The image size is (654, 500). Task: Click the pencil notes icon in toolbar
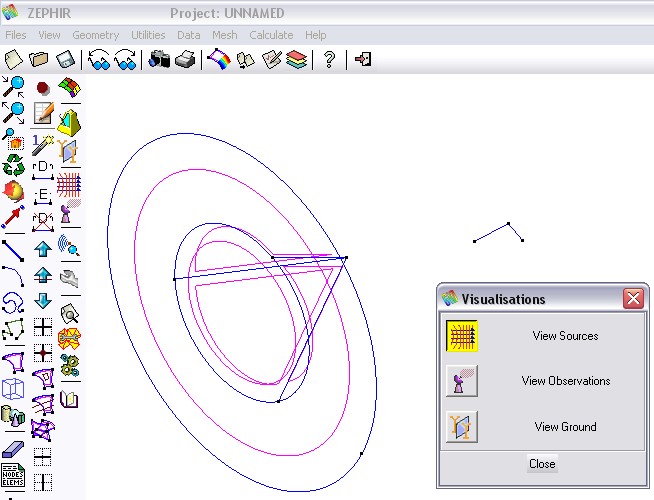pos(272,60)
